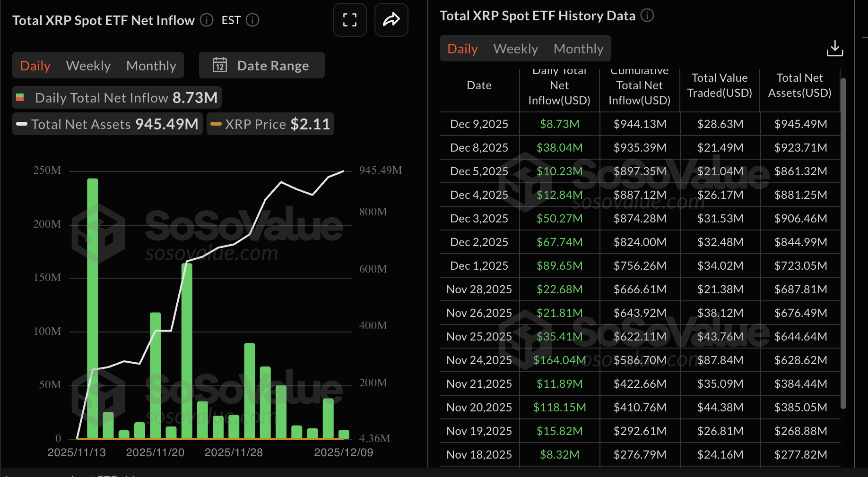Toggle the Total Net Assets series visibility
The width and height of the screenshot is (868, 477).
[107, 124]
